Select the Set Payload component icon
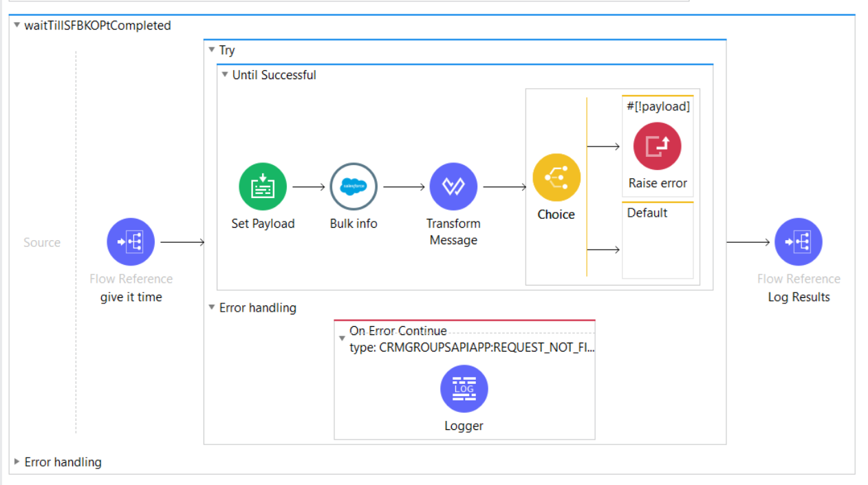 pos(263,186)
